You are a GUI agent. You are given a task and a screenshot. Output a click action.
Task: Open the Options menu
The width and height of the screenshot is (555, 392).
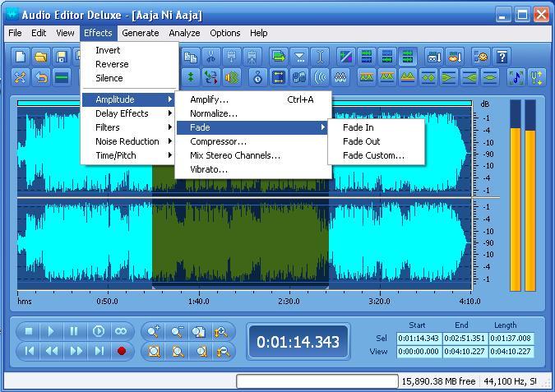pyautogui.click(x=225, y=33)
